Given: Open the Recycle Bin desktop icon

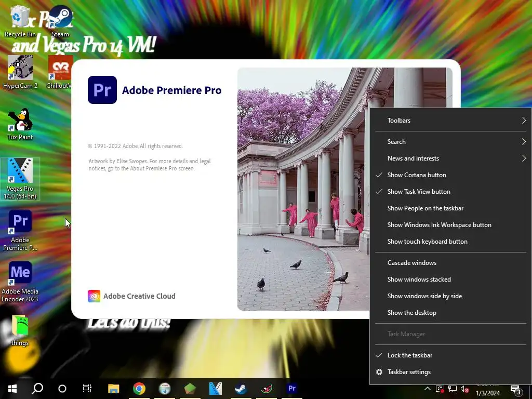Looking at the screenshot, I should point(20,21).
